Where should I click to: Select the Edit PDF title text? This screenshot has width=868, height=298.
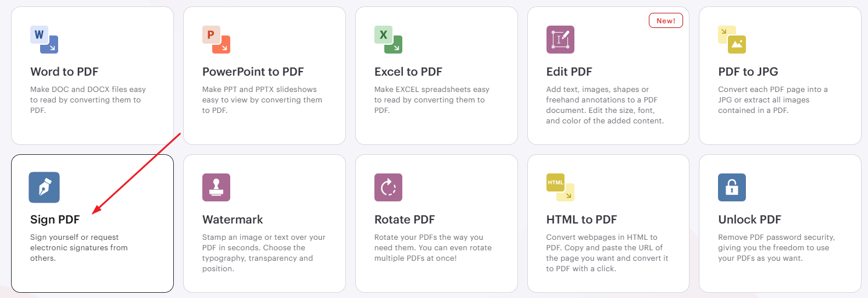click(569, 72)
